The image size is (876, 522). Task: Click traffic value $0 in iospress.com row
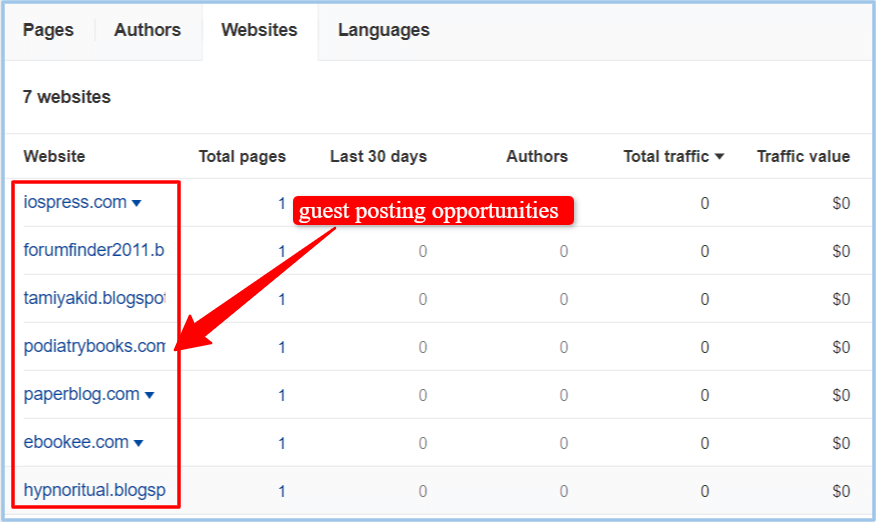pyautogui.click(x=841, y=203)
